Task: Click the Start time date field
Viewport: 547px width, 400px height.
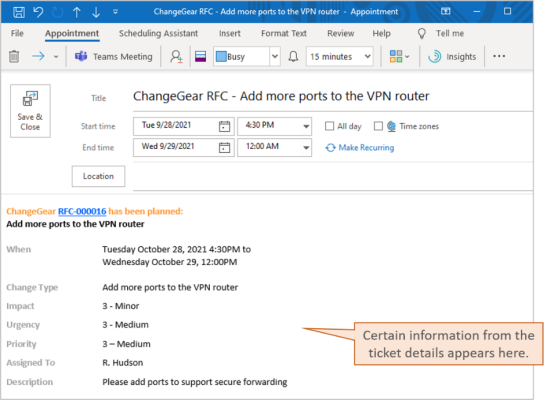Action: [175, 126]
